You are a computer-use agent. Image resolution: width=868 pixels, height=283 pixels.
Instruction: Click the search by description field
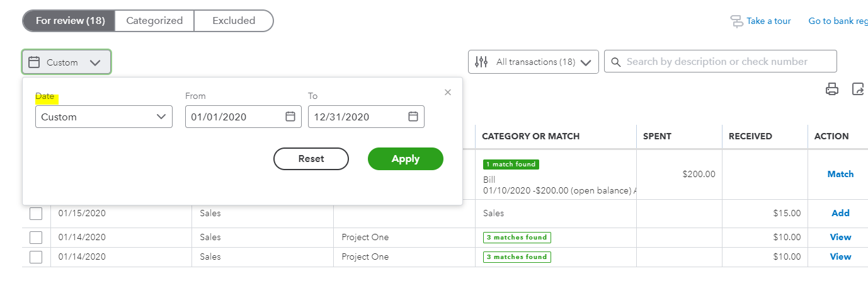721,61
